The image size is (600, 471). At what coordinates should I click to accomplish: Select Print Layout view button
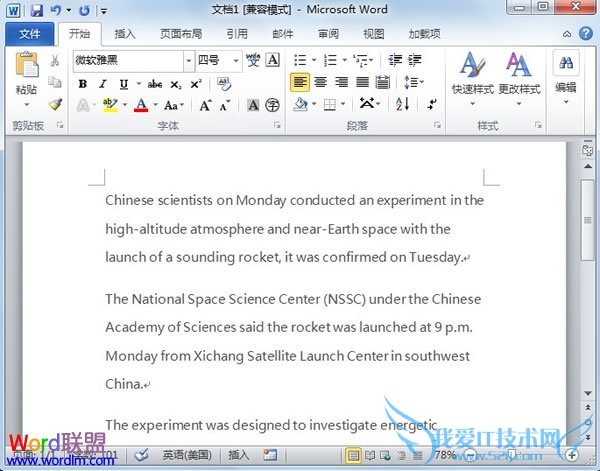[353, 455]
